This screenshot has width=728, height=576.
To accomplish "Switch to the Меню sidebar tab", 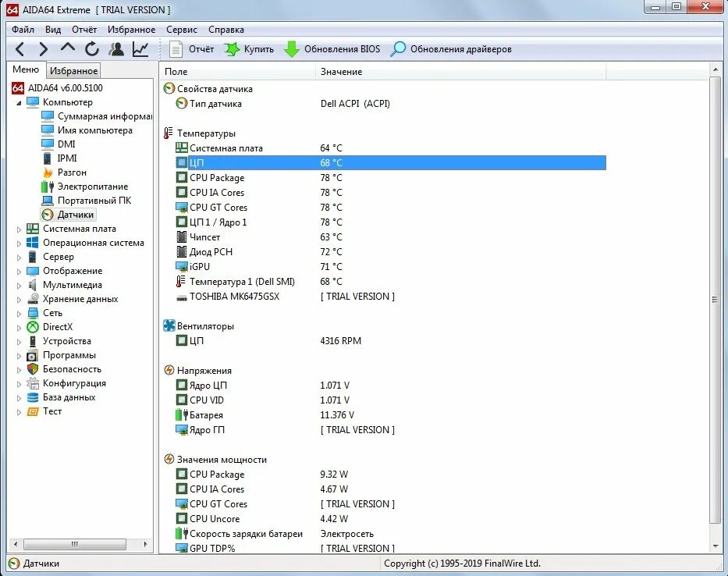I will click(x=26, y=69).
